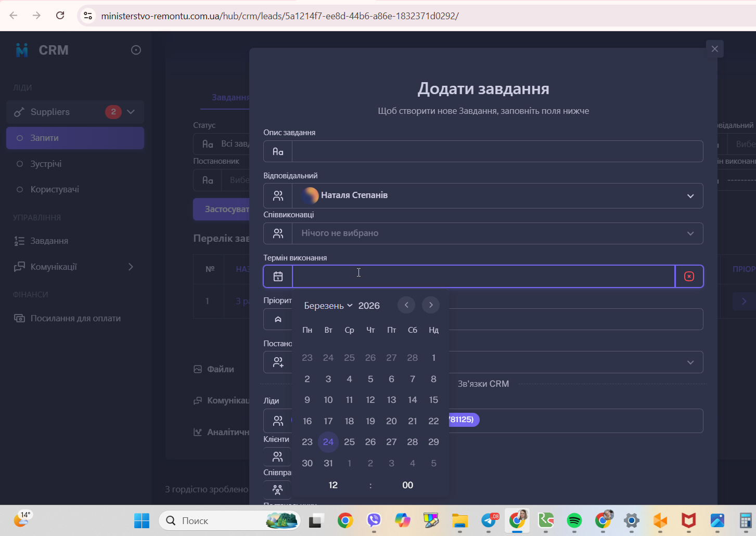The image size is (756, 536).
Task: Open Task View from the taskbar
Action: [316, 520]
